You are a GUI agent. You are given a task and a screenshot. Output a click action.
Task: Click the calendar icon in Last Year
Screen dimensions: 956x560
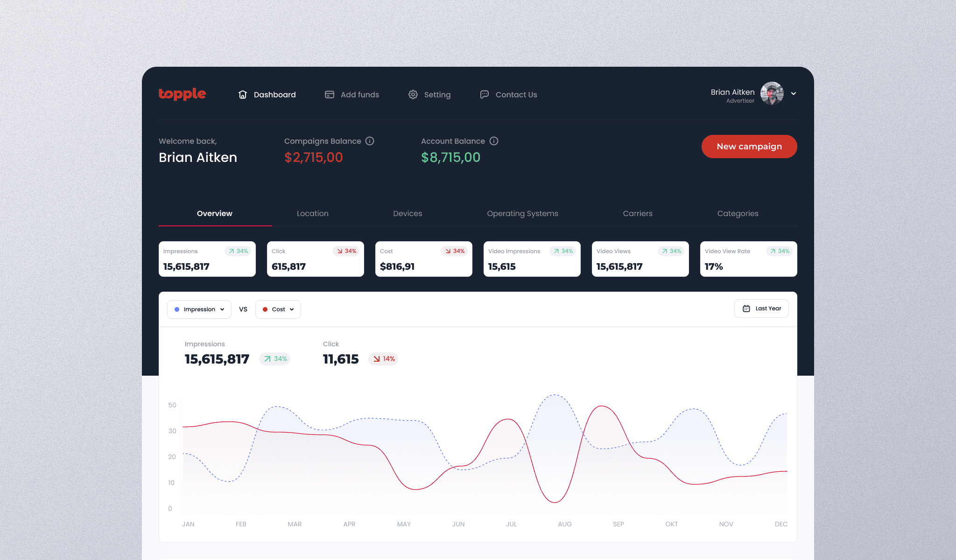(x=746, y=308)
